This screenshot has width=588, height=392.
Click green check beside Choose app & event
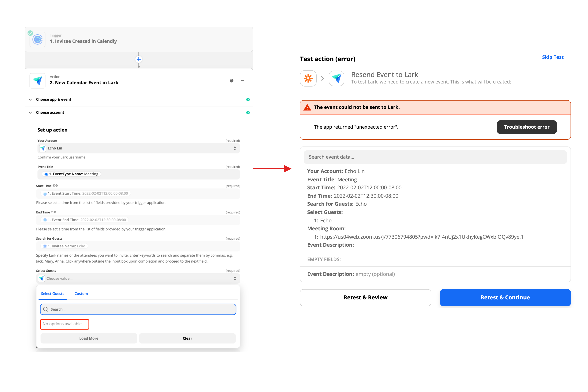point(248,99)
